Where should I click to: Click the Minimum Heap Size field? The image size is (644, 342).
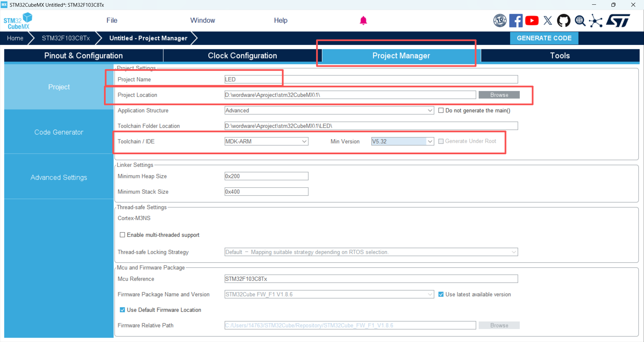click(266, 176)
